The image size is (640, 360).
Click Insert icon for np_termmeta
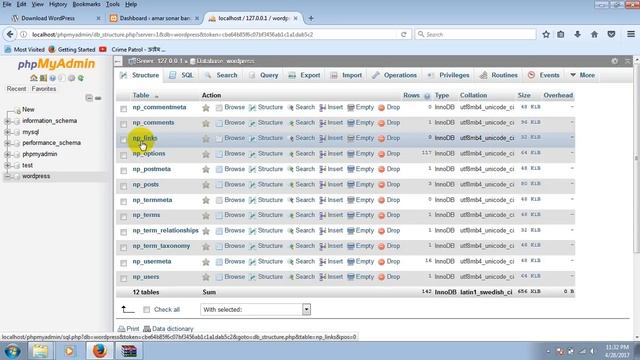point(322,200)
